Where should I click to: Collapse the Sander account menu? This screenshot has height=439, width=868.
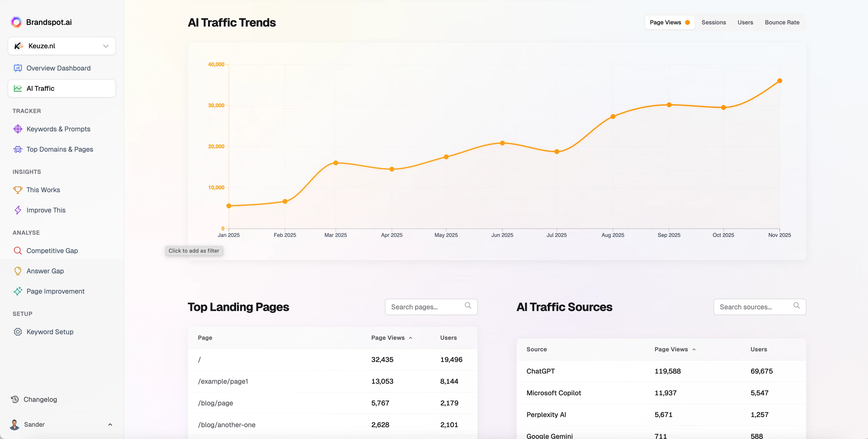point(110,425)
